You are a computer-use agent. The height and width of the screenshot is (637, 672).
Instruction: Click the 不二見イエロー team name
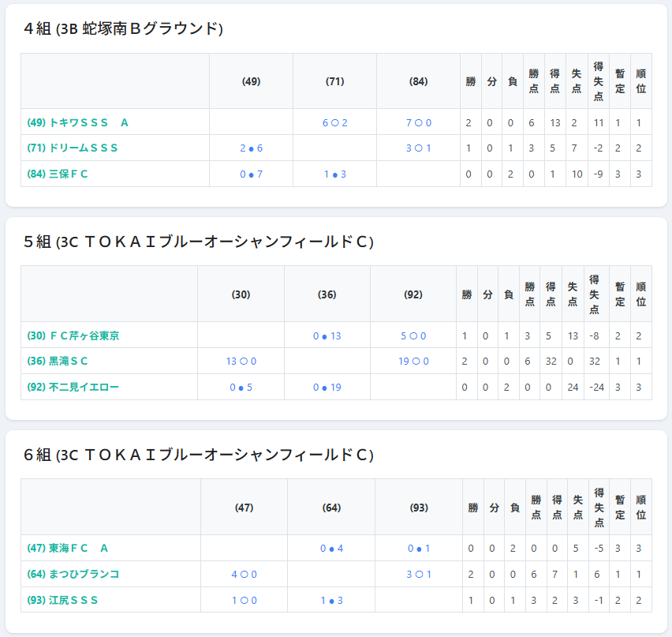[x=73, y=387]
